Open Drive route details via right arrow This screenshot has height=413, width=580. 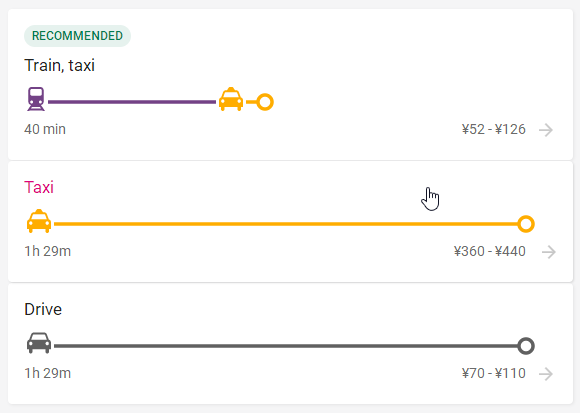click(546, 374)
